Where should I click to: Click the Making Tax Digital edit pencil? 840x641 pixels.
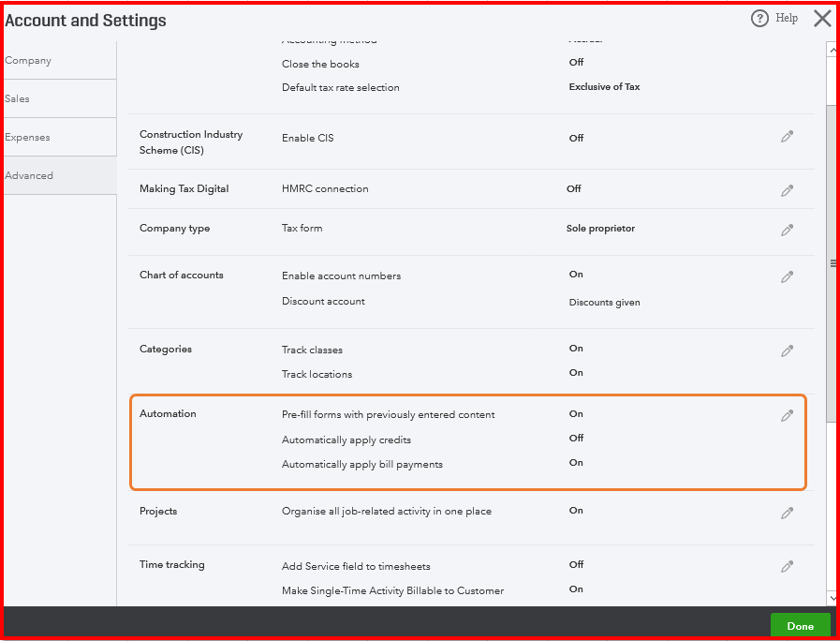pos(787,190)
